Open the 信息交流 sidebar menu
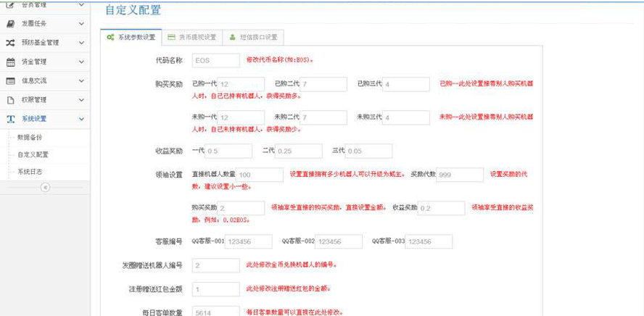 [x=45, y=81]
